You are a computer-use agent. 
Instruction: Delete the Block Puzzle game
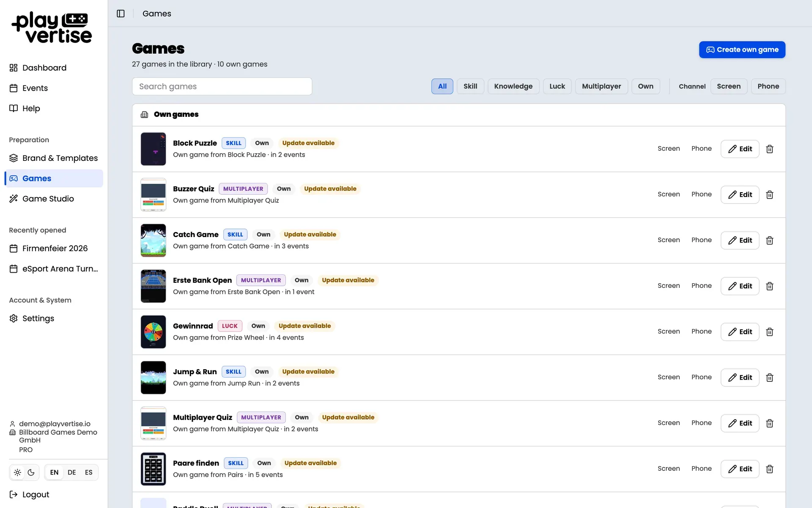pos(770,149)
